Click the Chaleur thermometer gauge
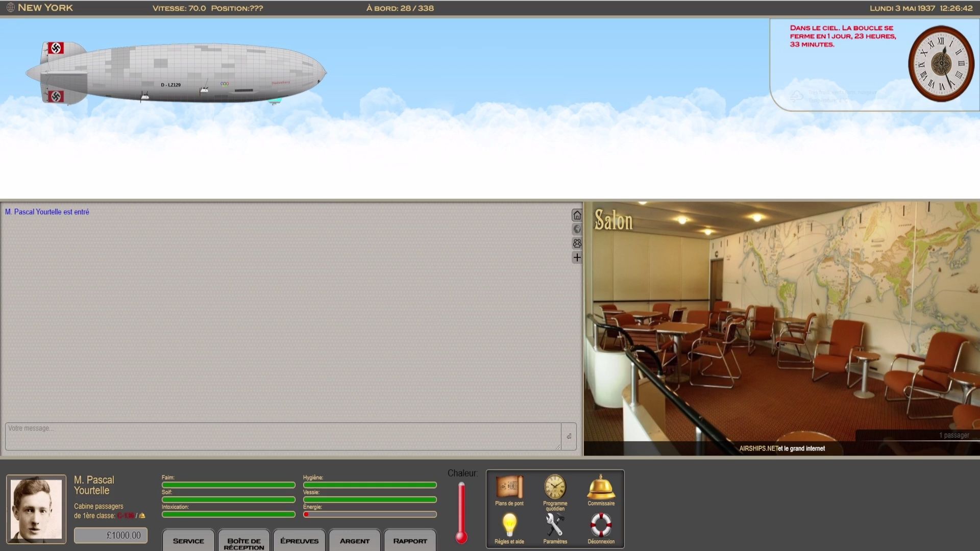 pyautogui.click(x=461, y=513)
